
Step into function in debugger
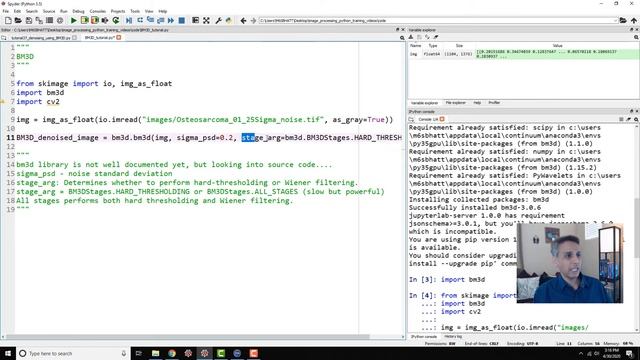point(150,20)
